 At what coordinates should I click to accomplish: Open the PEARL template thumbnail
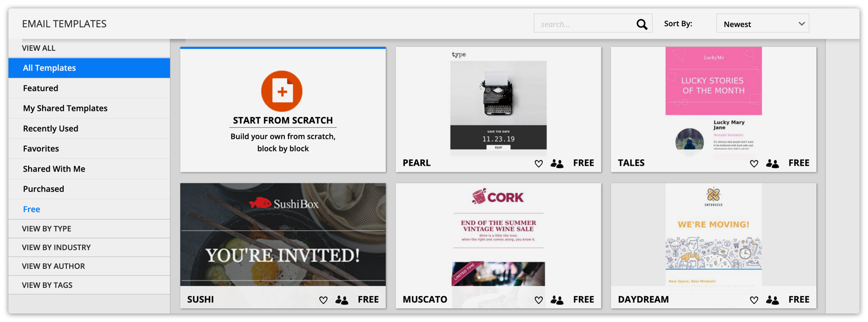point(498,100)
